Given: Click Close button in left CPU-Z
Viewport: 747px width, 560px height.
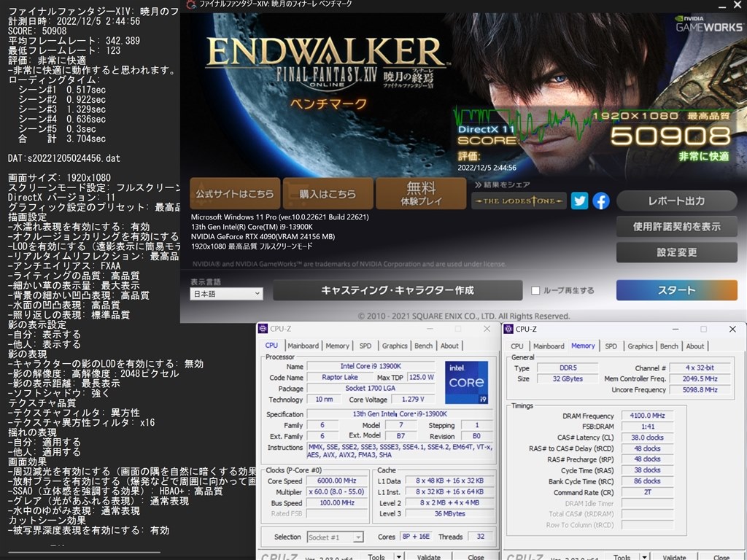Looking at the screenshot, I should [x=476, y=556].
